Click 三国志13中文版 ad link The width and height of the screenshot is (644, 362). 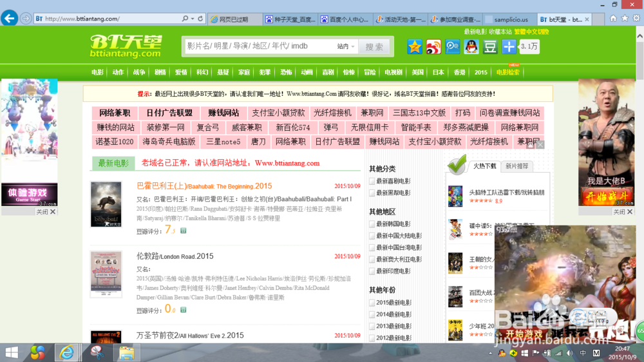click(x=419, y=113)
